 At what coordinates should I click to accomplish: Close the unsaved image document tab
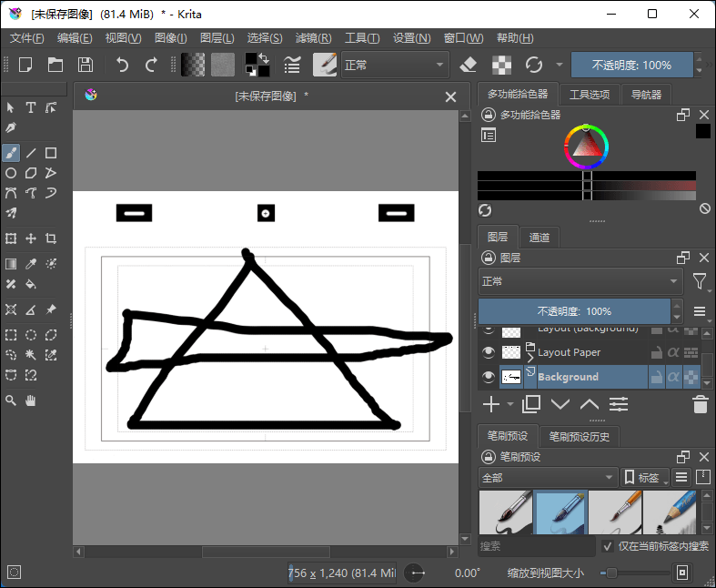coord(450,96)
